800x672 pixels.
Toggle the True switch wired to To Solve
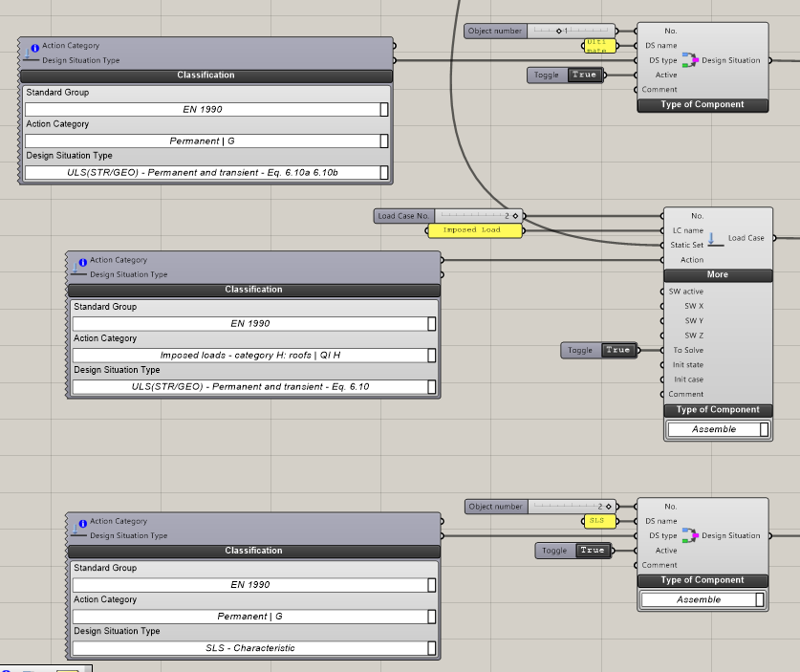pyautogui.click(x=618, y=351)
